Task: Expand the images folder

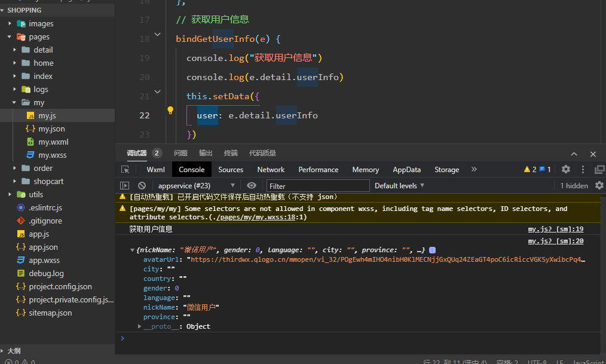Action: pos(10,23)
